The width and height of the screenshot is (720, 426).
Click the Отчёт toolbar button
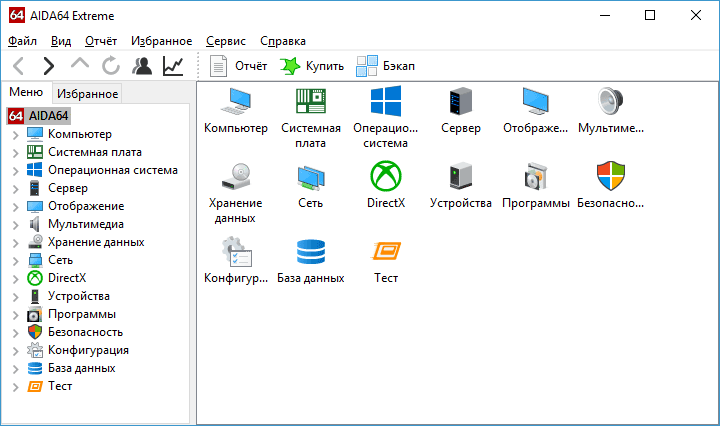pyautogui.click(x=238, y=66)
